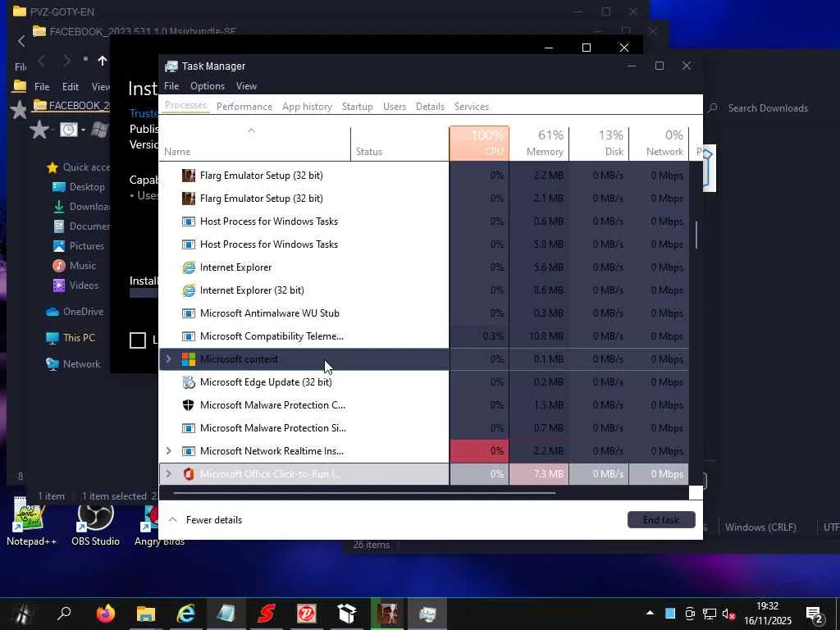Click the Microsoft Edge Update process icon
The width and height of the screenshot is (840, 630).
189,382
